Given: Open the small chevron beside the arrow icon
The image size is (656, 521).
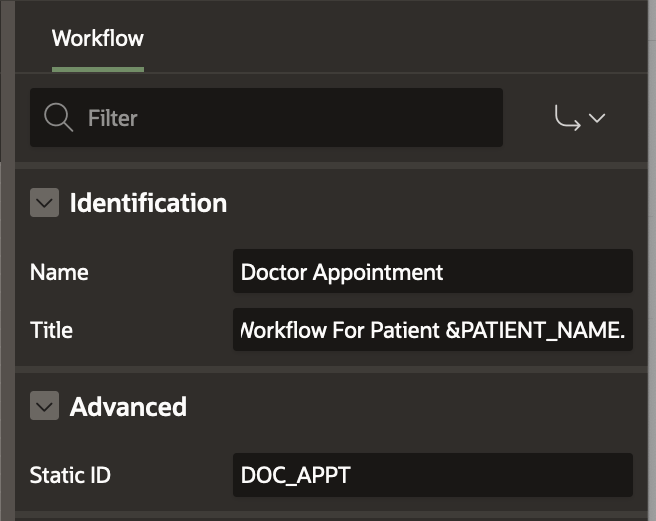Looking at the screenshot, I should (x=597, y=118).
